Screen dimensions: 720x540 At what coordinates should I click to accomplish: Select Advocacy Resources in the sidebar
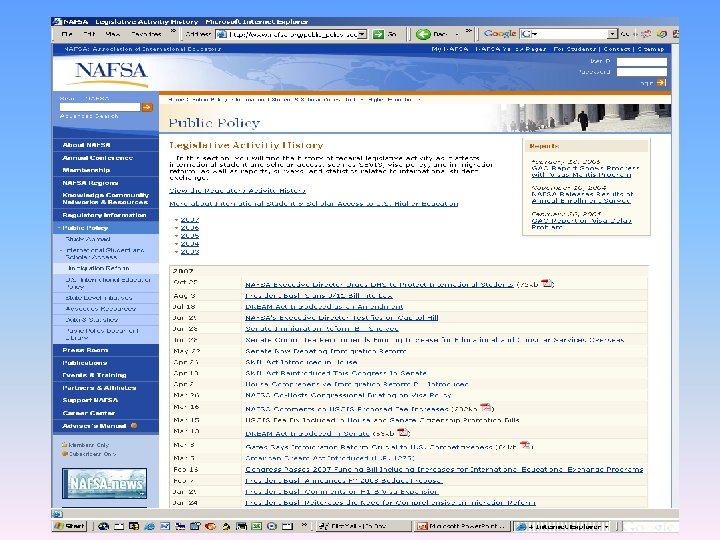(x=101, y=309)
